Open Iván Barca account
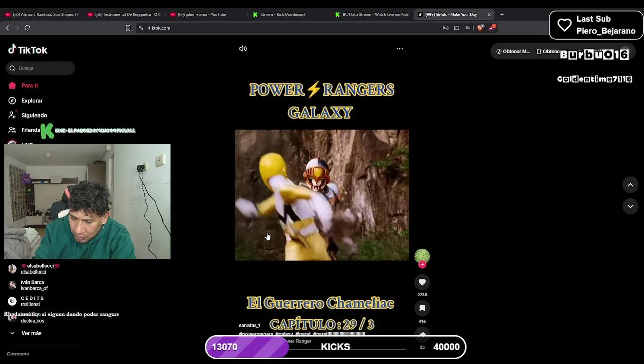 click(x=29, y=285)
